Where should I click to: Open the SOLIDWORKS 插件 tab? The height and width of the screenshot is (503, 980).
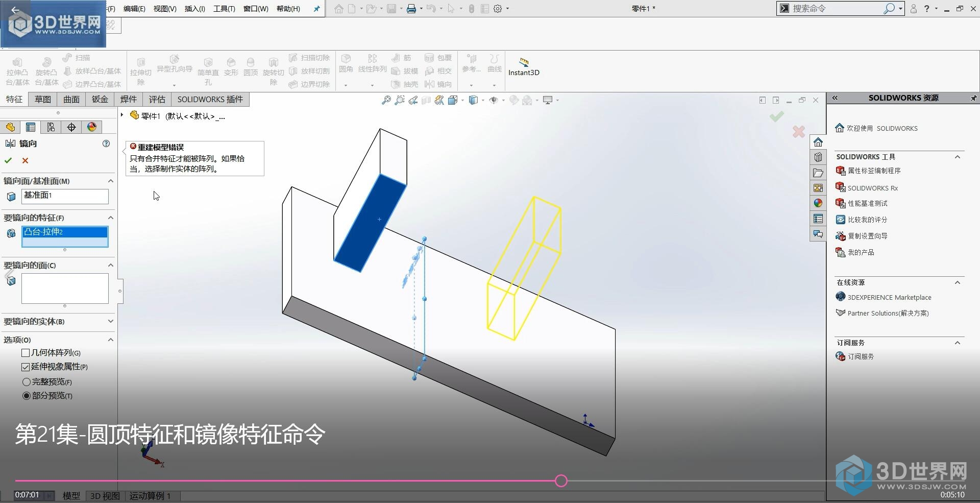coord(210,99)
